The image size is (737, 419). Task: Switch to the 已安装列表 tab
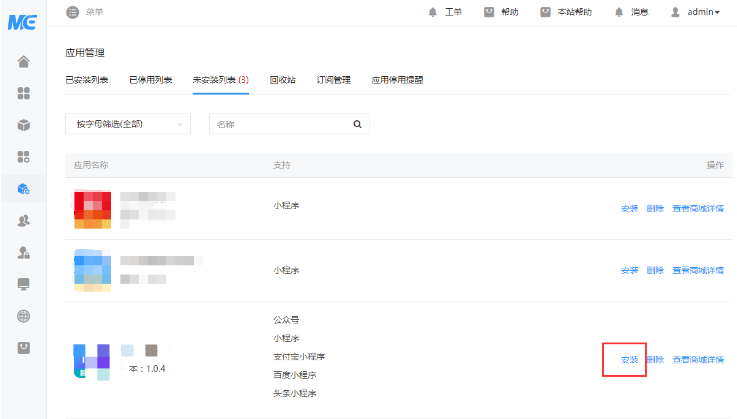pyautogui.click(x=89, y=79)
